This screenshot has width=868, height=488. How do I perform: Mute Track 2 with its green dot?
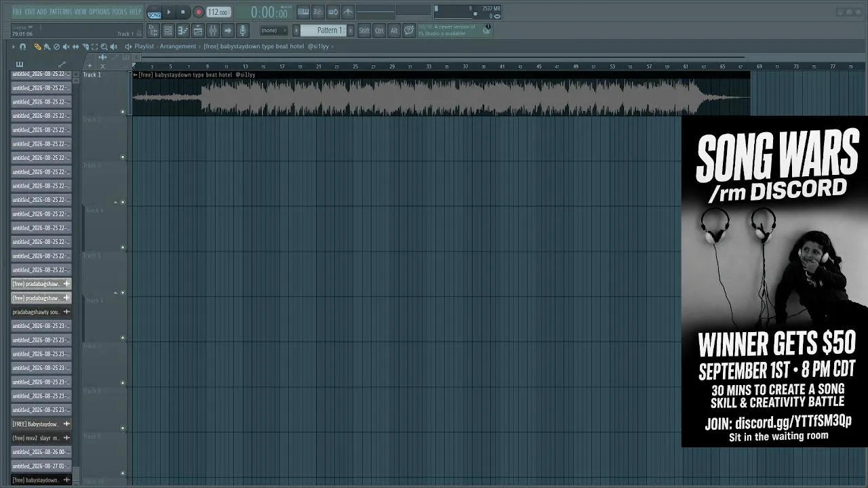pyautogui.click(x=123, y=157)
